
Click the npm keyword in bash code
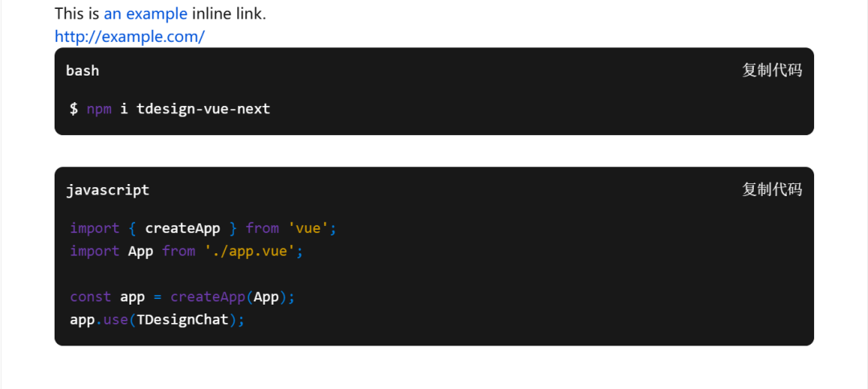pyautogui.click(x=100, y=109)
